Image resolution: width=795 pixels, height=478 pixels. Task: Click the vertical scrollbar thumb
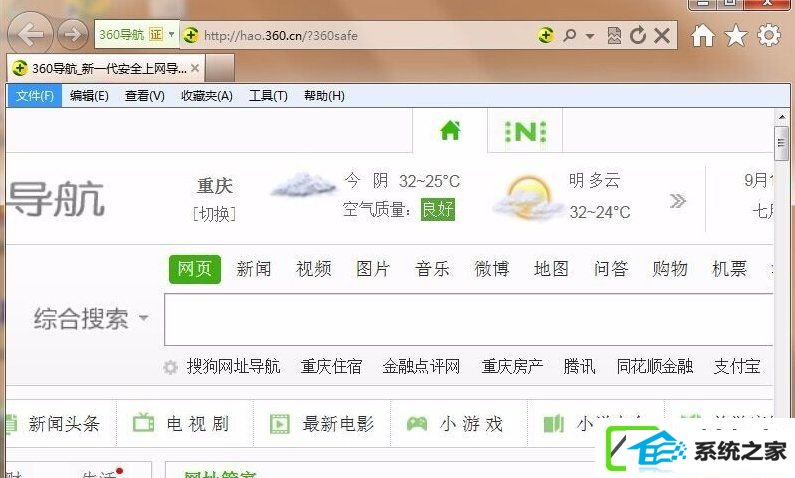tap(781, 143)
